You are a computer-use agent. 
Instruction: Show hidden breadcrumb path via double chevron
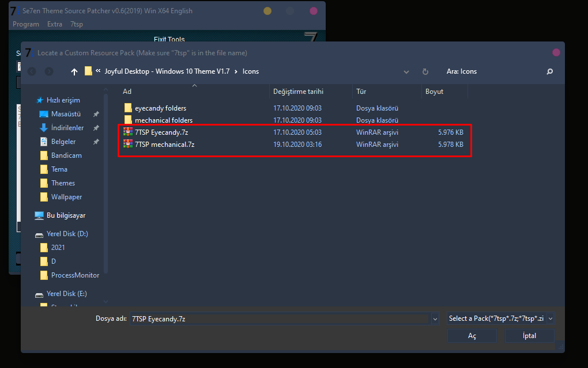(x=98, y=71)
